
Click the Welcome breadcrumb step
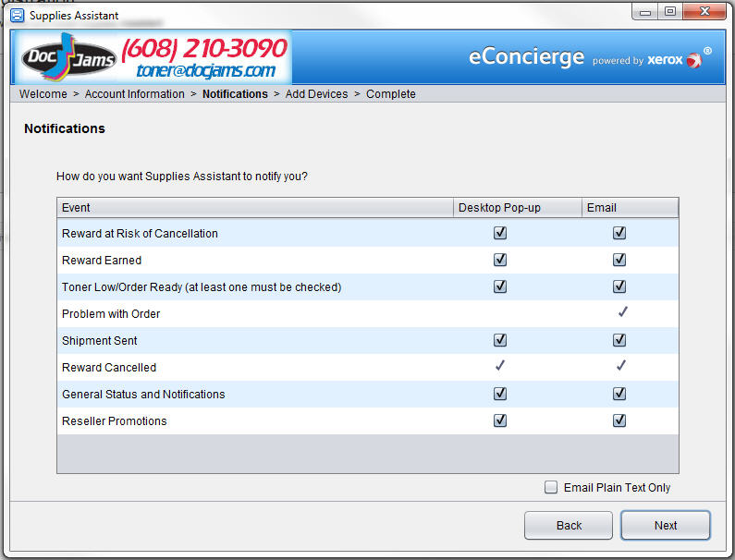point(43,94)
